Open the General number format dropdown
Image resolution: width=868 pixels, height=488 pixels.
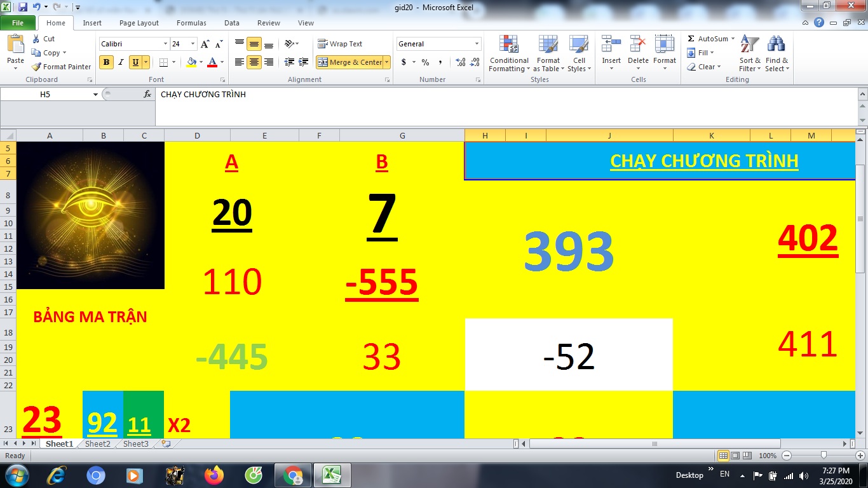pos(477,44)
